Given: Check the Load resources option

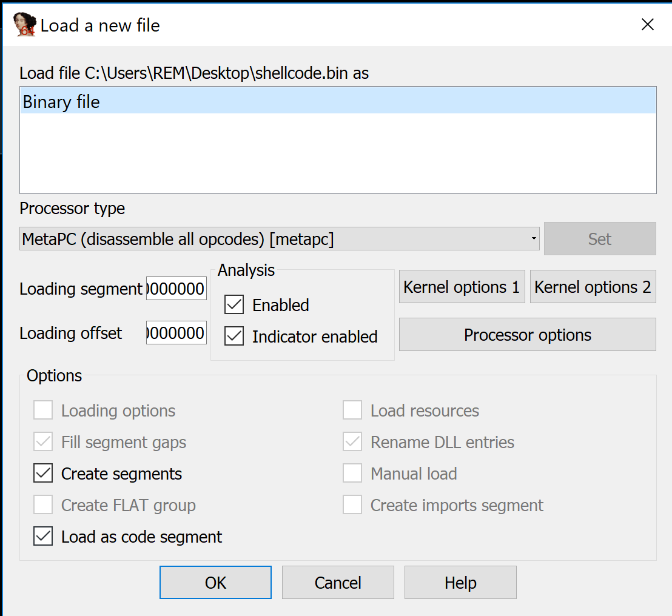Looking at the screenshot, I should [352, 410].
